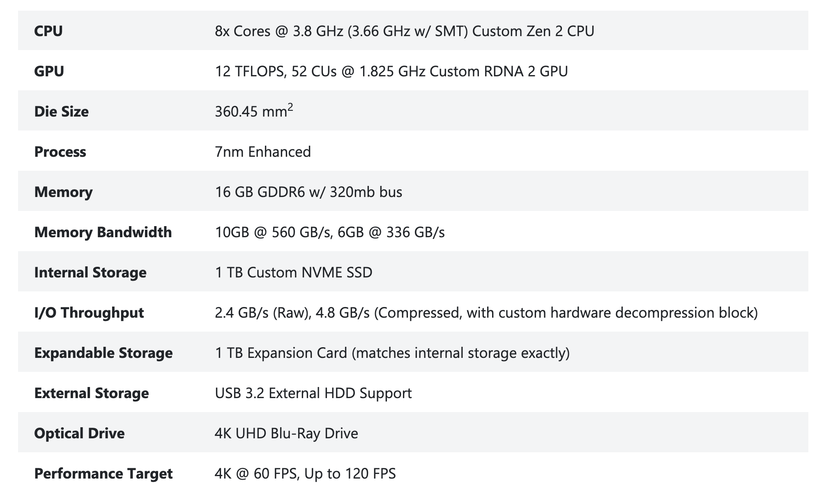The width and height of the screenshot is (833, 504).
Task: Select the 7nm Enhanced value
Action: click(x=262, y=152)
